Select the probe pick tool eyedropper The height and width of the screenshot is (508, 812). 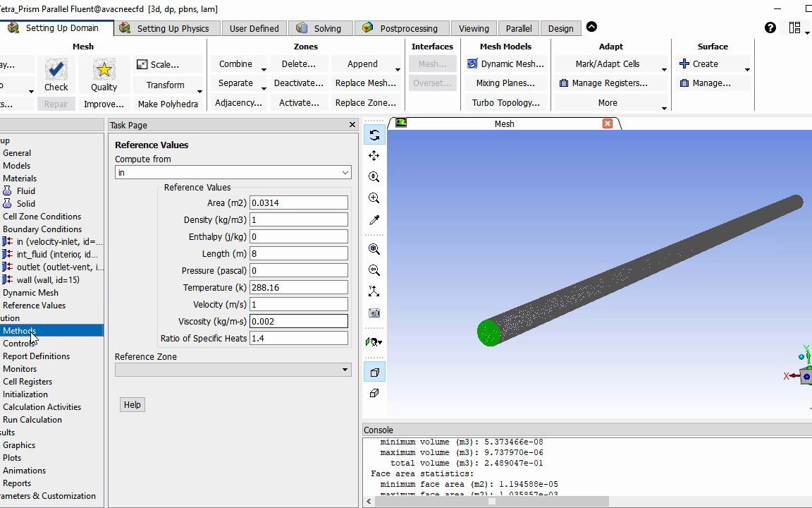374,220
